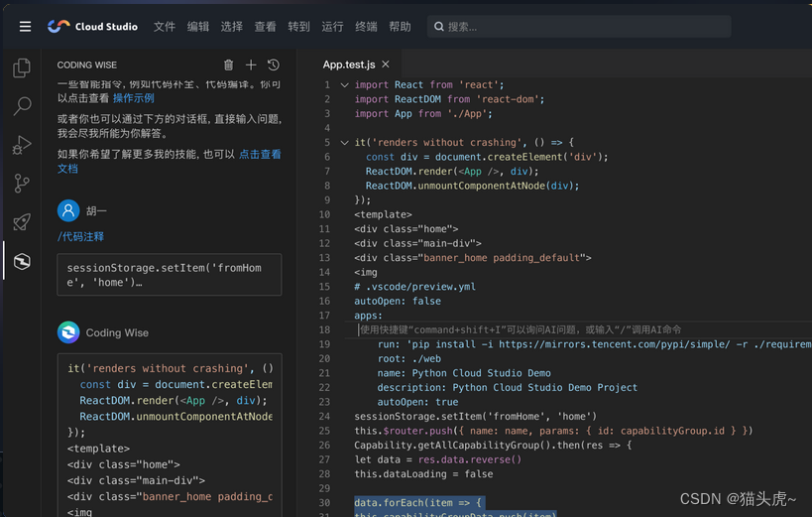This screenshot has height=517, width=812.
Task: Click line number 24 in gutter
Action: tap(324, 417)
